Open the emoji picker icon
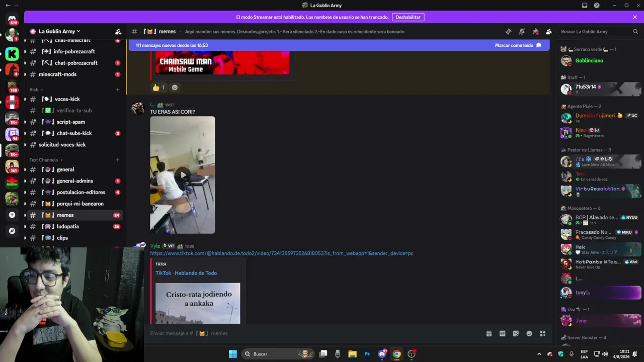 point(529,333)
